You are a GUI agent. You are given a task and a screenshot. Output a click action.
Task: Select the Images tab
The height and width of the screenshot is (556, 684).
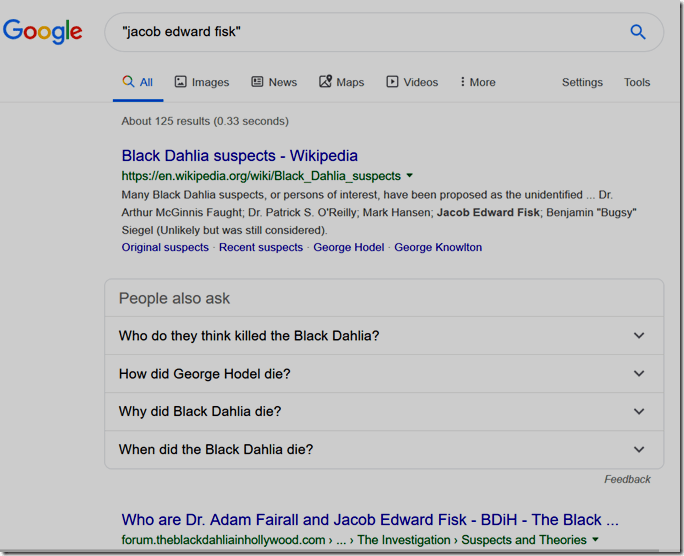tap(201, 82)
